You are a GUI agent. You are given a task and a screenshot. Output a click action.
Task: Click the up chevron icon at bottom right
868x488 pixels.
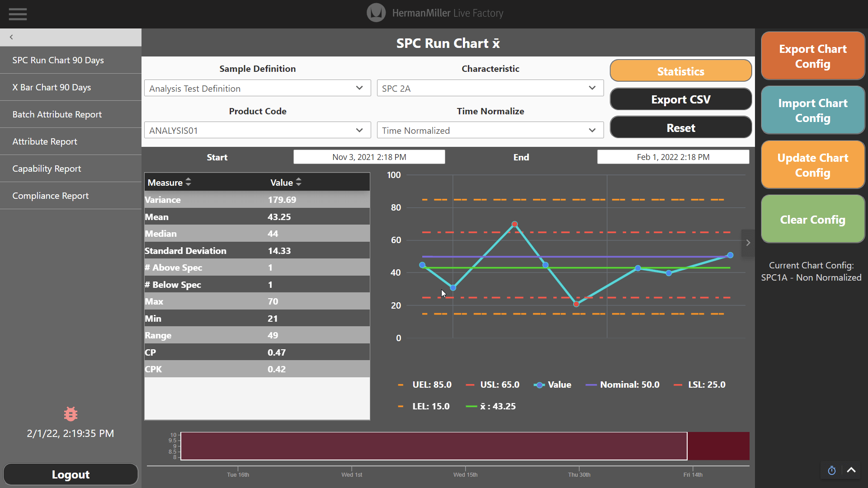[x=851, y=470]
